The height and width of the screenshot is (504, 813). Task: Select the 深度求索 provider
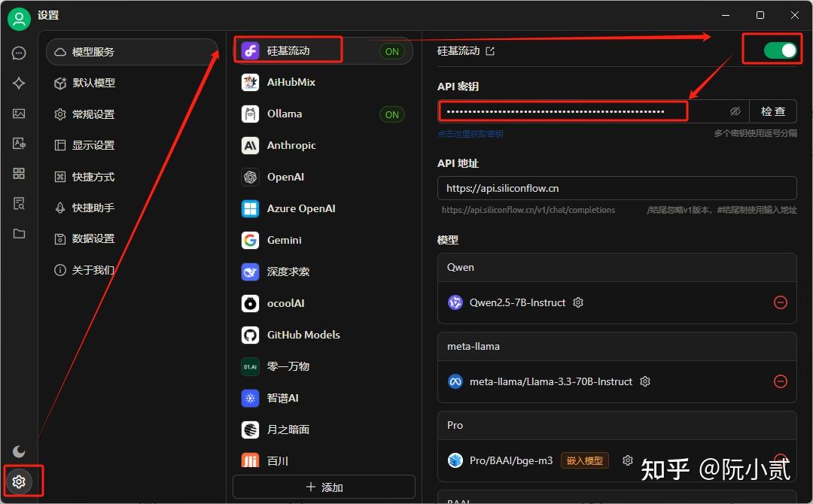323,272
